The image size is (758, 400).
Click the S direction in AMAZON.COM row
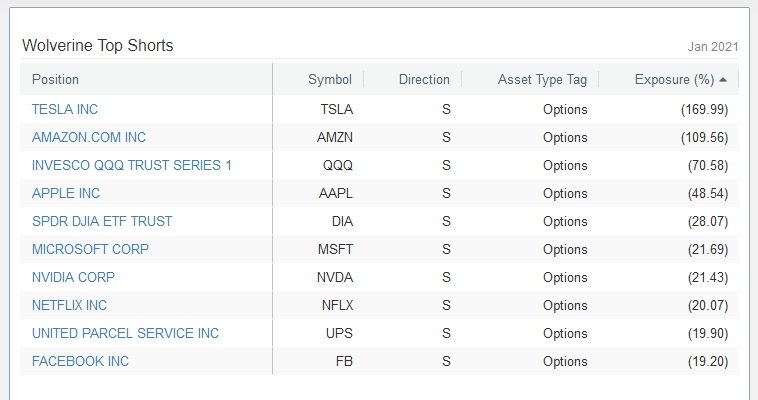446,137
